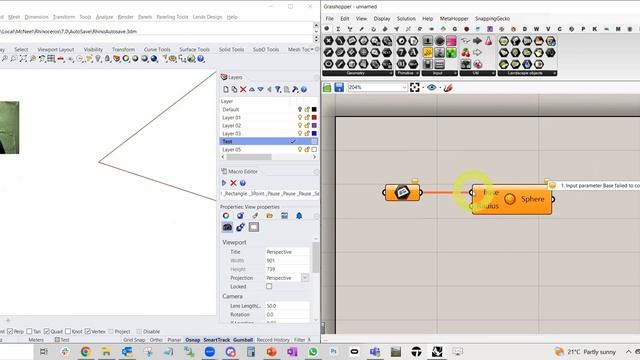The height and width of the screenshot is (360, 640).
Task: Open Task View on the taskbar
Action: point(44,351)
